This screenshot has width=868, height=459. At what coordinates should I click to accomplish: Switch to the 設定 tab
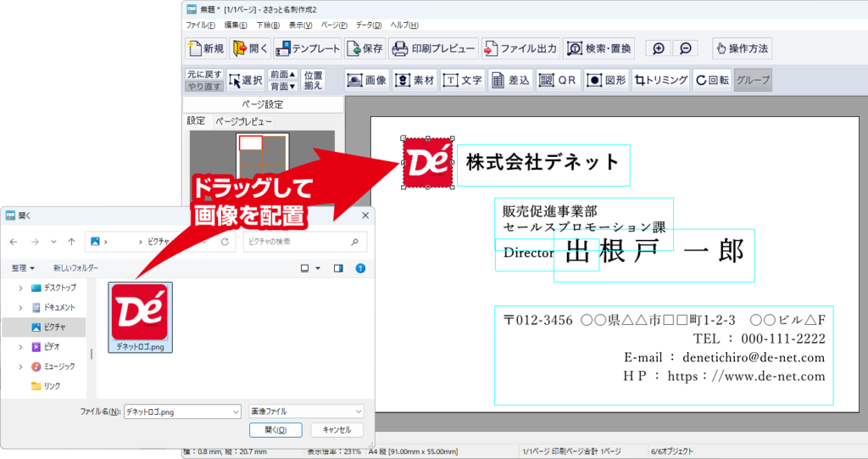coord(196,120)
